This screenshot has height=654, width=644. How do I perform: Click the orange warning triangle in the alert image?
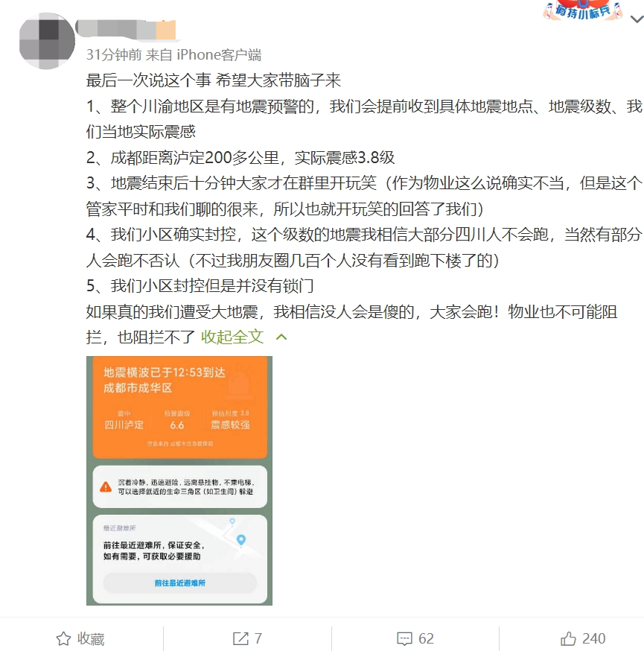(x=106, y=486)
